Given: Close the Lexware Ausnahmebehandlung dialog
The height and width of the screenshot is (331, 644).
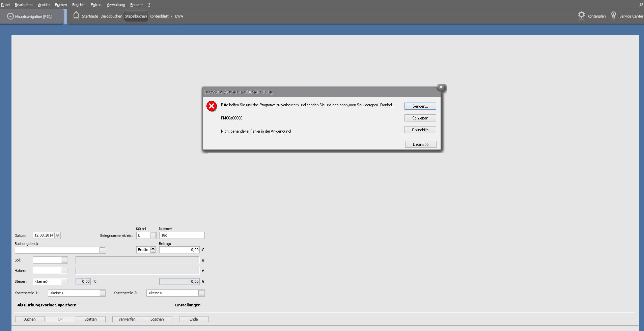Looking at the screenshot, I should point(441,87).
